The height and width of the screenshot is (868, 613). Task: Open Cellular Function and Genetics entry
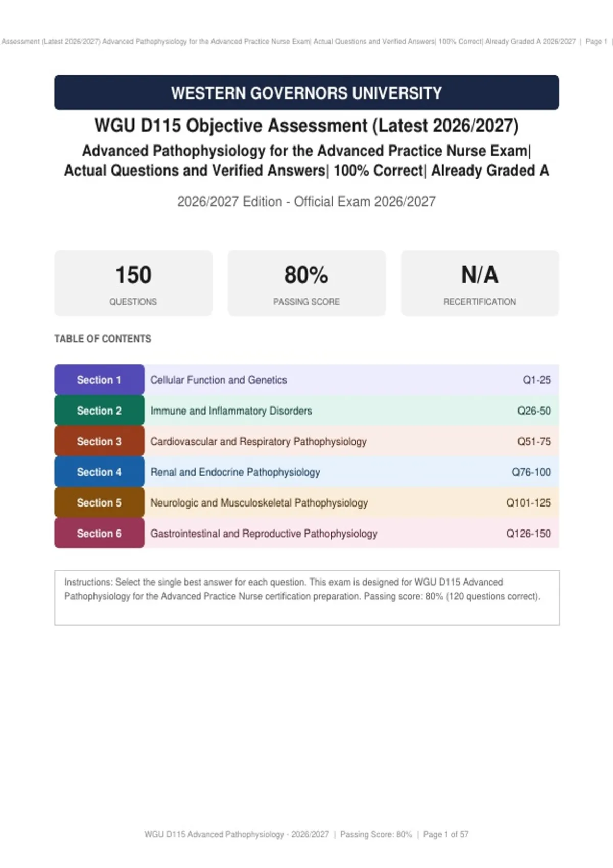pyautogui.click(x=219, y=380)
